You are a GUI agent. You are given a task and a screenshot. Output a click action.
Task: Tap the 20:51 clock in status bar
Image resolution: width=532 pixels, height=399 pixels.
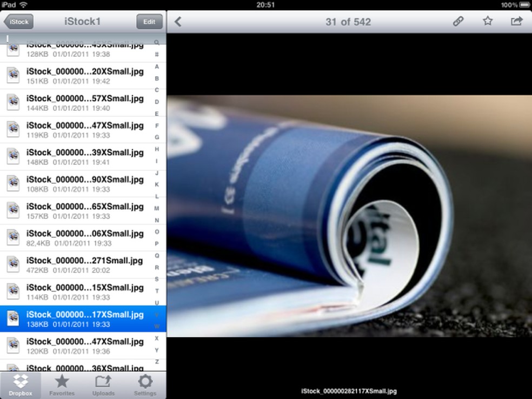coord(265,5)
